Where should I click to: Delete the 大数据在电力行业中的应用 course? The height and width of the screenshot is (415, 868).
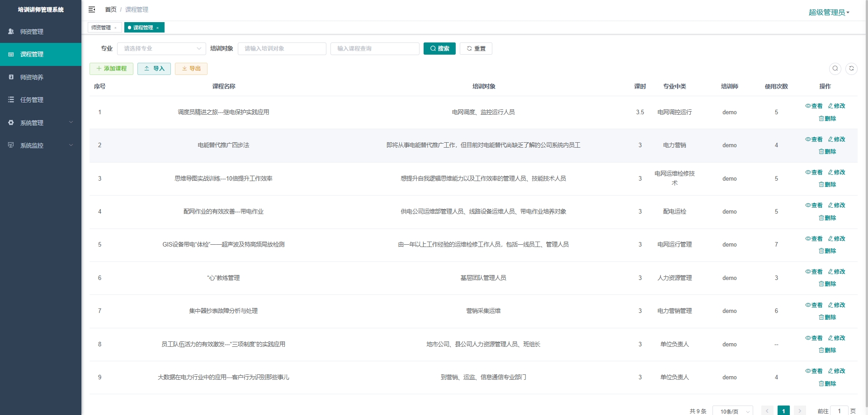[x=827, y=384]
